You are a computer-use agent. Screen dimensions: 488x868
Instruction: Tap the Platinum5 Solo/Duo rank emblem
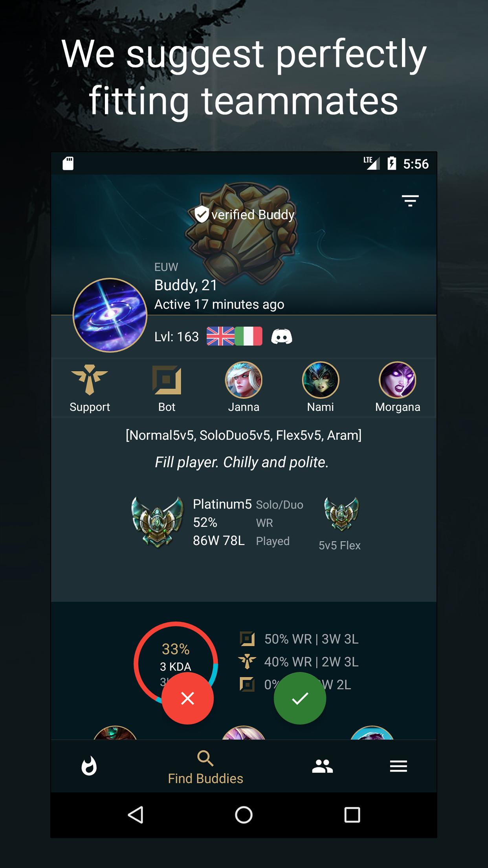click(157, 522)
